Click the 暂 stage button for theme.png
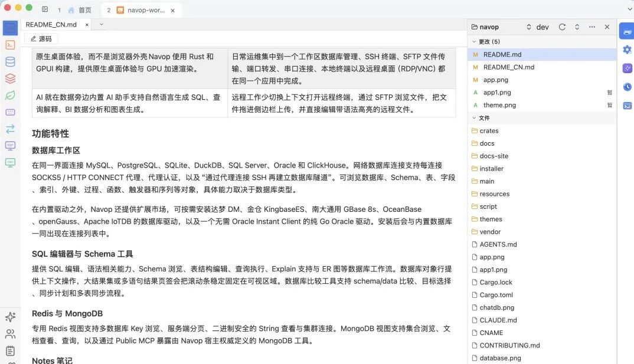 point(609,105)
